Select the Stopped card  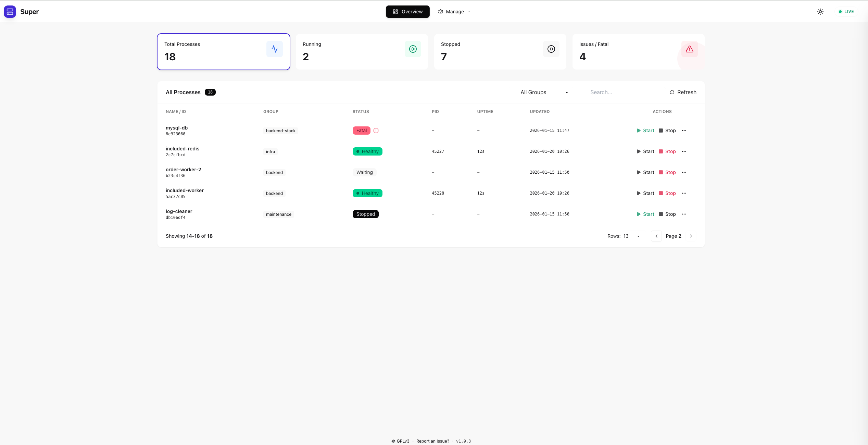pos(500,52)
